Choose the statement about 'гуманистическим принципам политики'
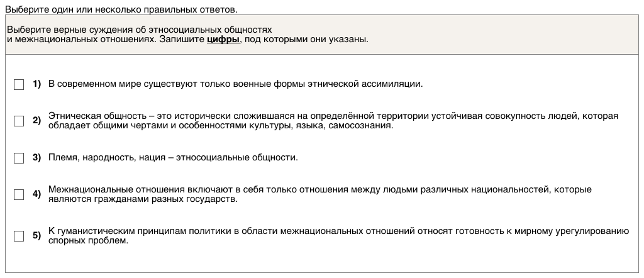 (x=338, y=236)
